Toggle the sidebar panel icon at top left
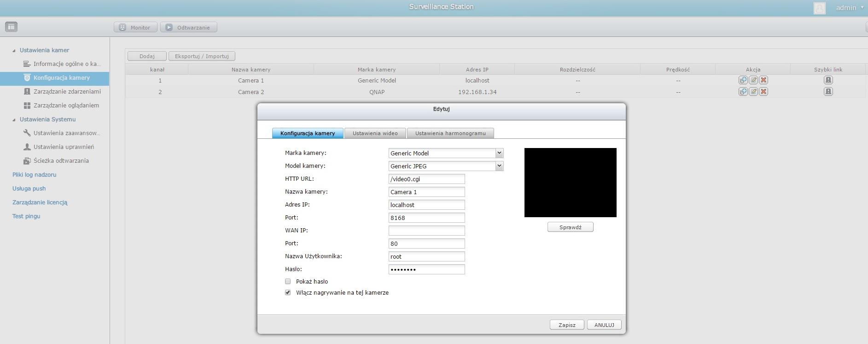 click(12, 27)
